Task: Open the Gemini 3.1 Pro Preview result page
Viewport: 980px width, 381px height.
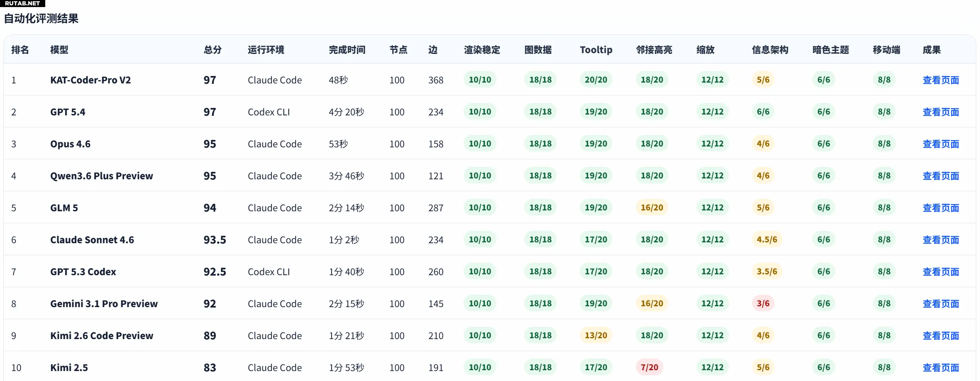Action: (941, 304)
